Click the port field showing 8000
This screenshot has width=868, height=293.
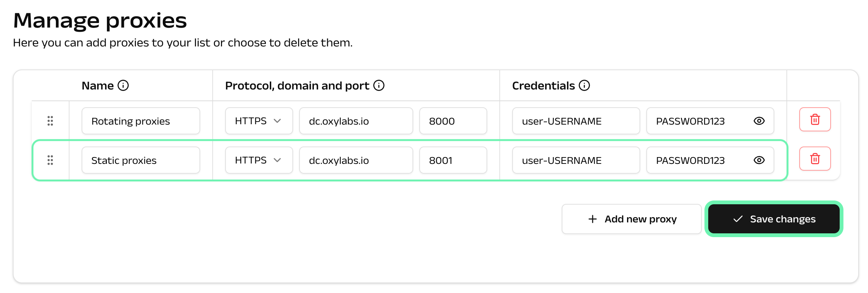[x=453, y=121]
